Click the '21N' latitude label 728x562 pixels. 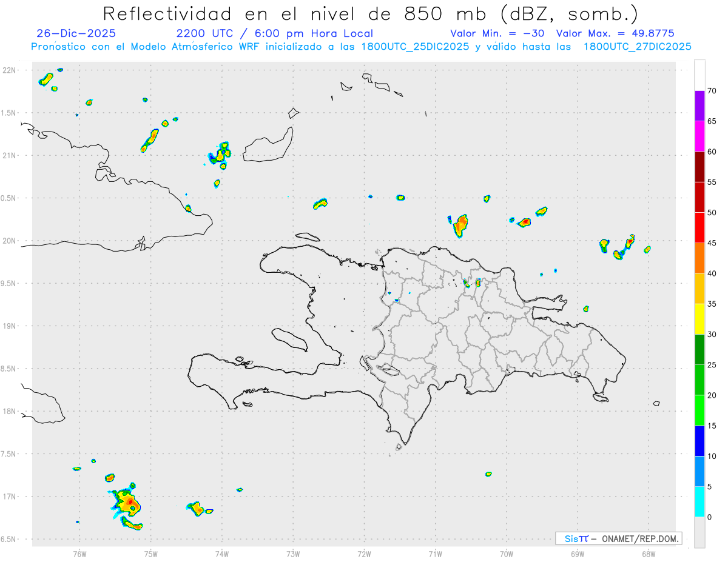point(10,156)
